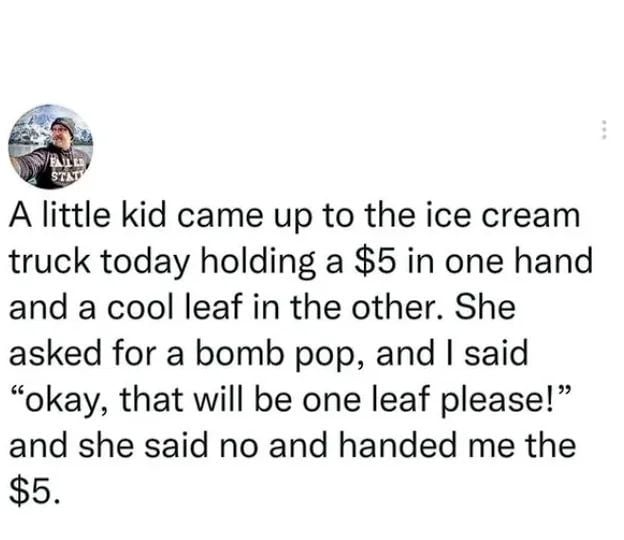This screenshot has width=624, height=540.
Task: Click the quoted word "okay"
Action: click(76, 396)
